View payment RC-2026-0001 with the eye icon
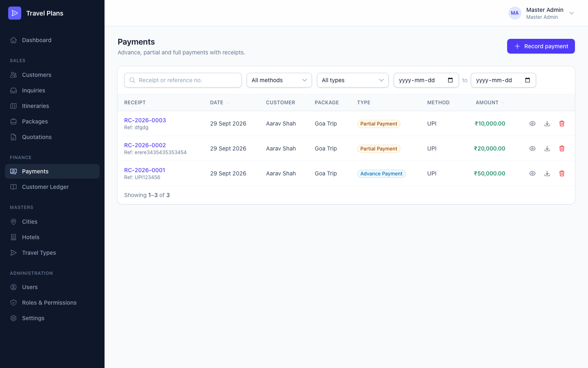This screenshot has width=588, height=368. [x=532, y=173]
